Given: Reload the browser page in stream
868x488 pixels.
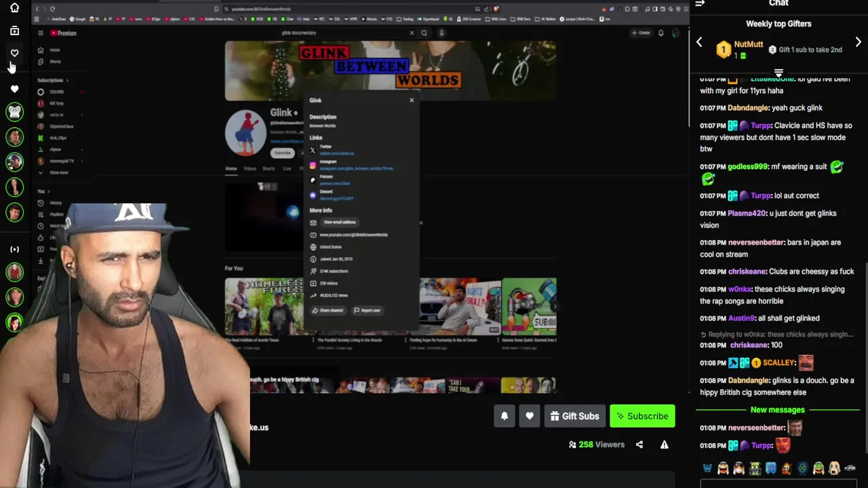Looking at the screenshot, I should click(52, 9).
